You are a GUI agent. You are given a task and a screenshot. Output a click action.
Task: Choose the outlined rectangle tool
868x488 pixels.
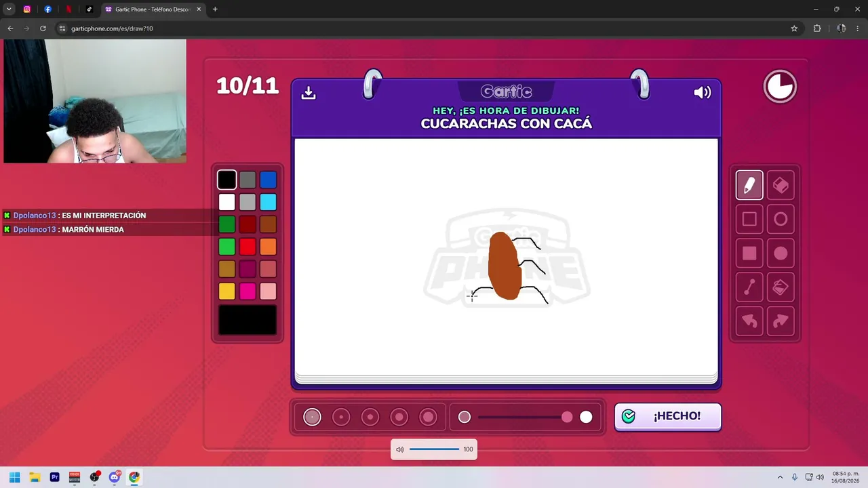(749, 219)
